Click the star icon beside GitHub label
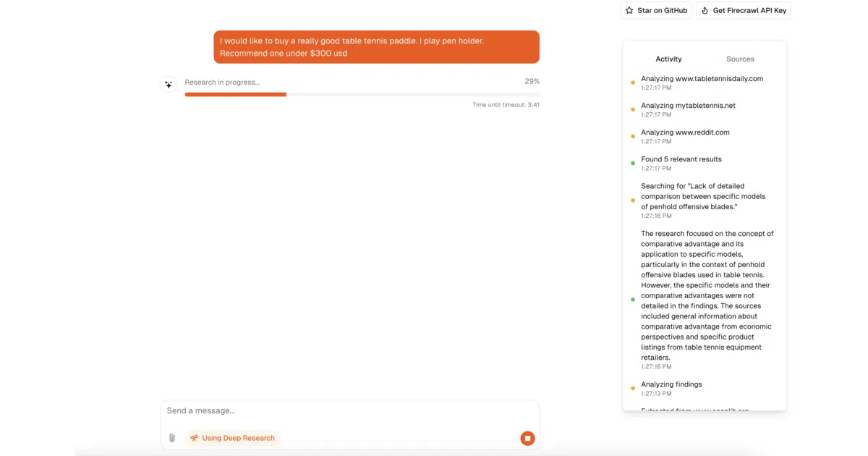Screen dimensions: 868x456 click(629, 11)
